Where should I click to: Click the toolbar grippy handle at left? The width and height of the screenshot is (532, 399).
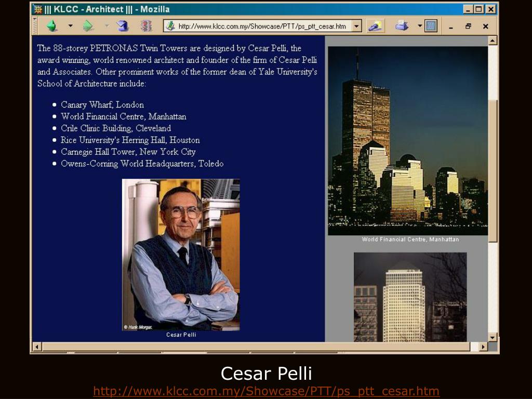pos(35,26)
